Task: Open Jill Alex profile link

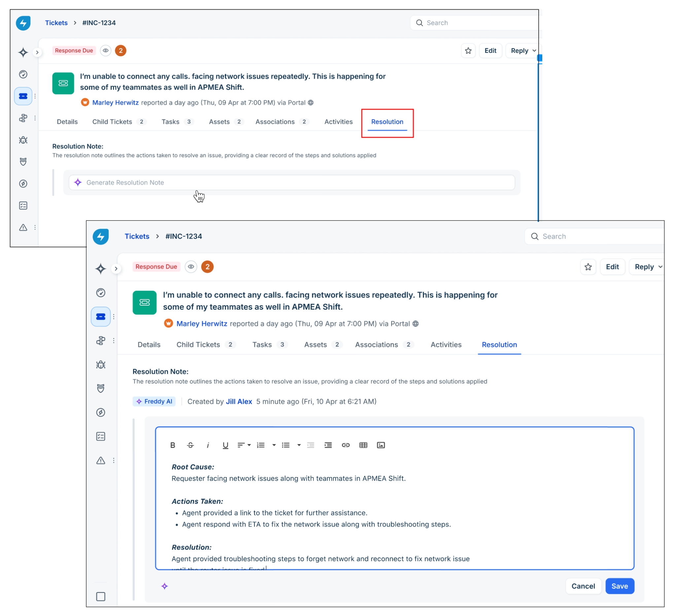Action: [239, 401]
